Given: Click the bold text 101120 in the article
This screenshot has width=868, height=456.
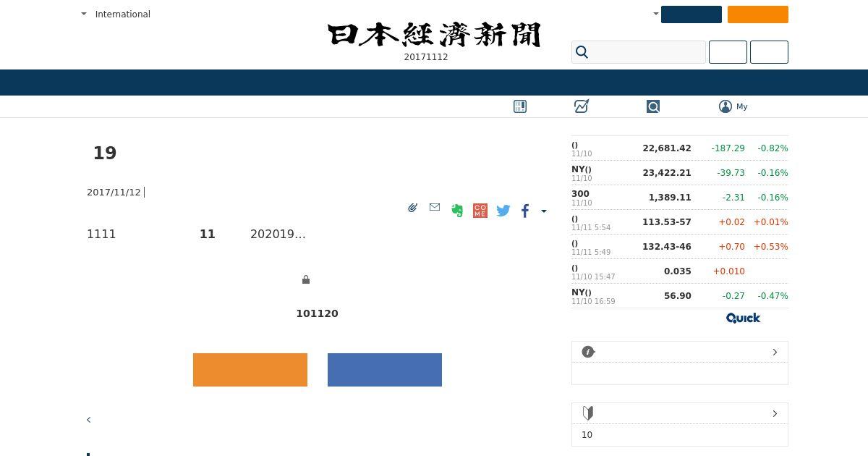Looking at the screenshot, I should pyautogui.click(x=317, y=313).
